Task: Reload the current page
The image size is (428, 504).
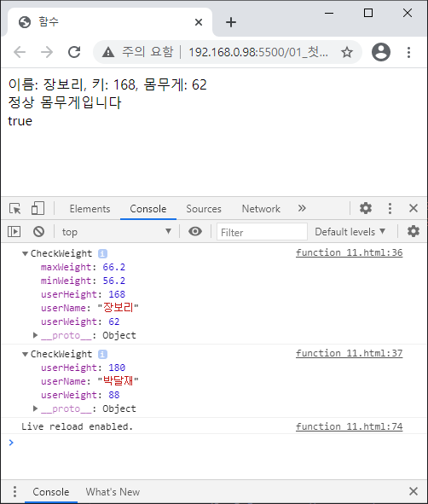Action: pyautogui.click(x=74, y=52)
